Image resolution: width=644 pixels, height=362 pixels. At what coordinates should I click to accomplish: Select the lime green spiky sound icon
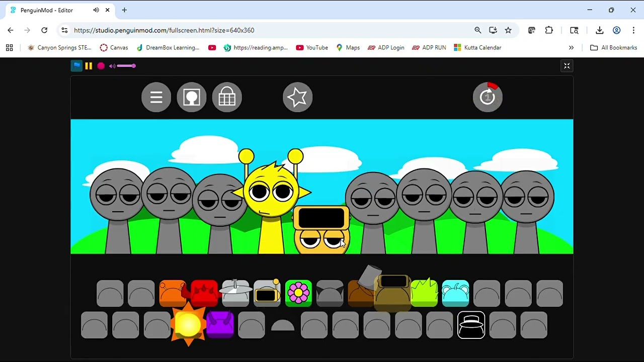point(424,294)
